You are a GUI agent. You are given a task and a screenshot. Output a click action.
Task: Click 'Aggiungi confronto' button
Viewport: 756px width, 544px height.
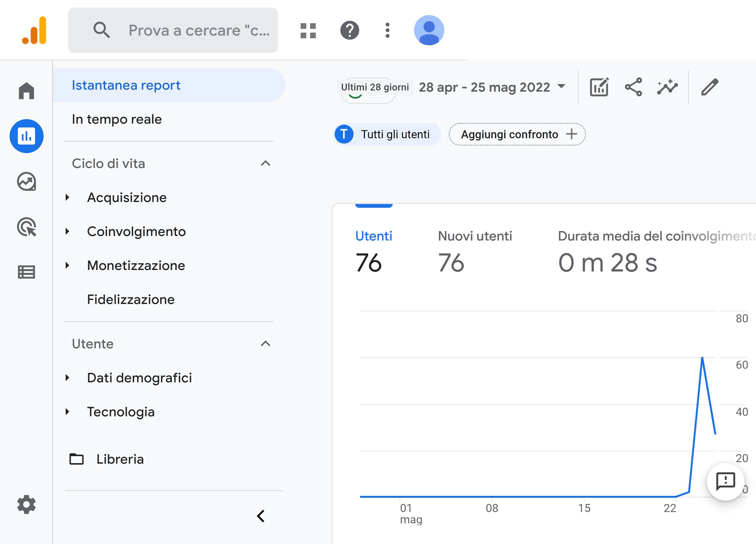click(517, 134)
